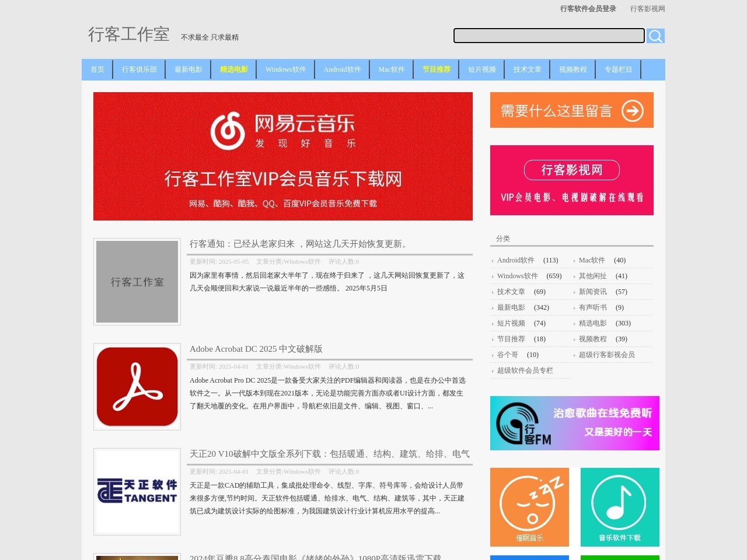
Task: Open 短片视频 nav item
Action: pyautogui.click(x=482, y=69)
